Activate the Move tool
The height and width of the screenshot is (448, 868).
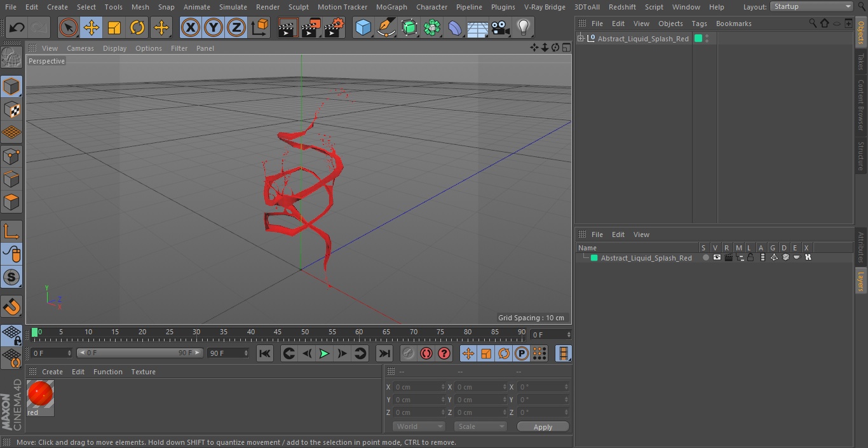(92, 27)
